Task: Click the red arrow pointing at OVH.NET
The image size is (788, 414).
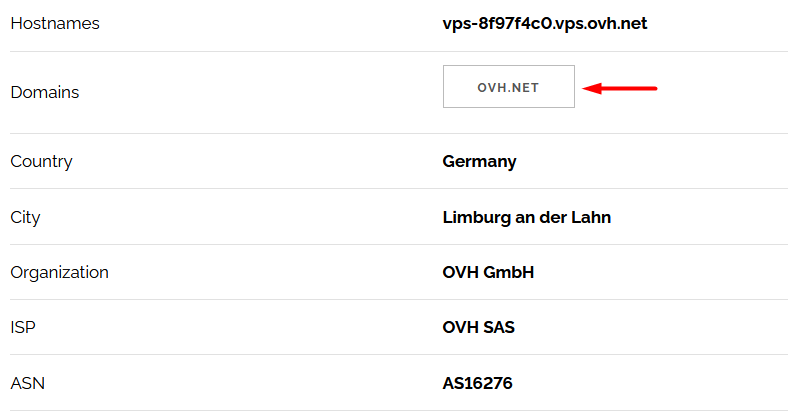Action: point(620,88)
